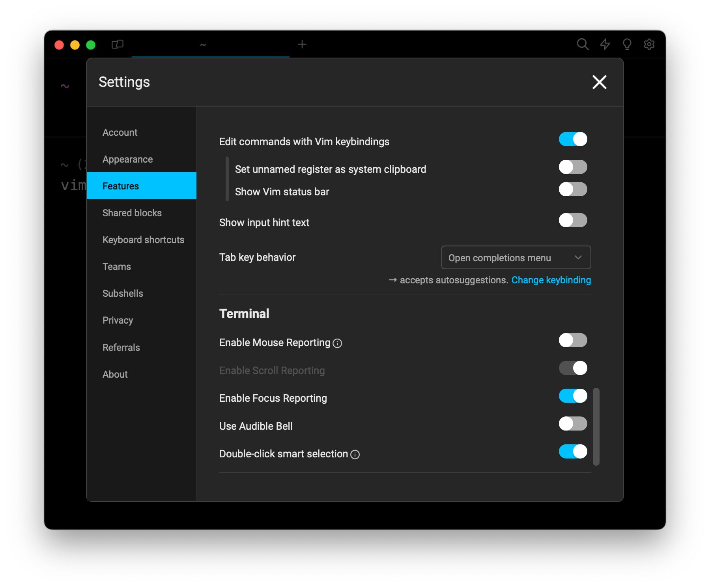Click the lightbulb icon in title bar
Image resolution: width=710 pixels, height=588 pixels.
(627, 44)
